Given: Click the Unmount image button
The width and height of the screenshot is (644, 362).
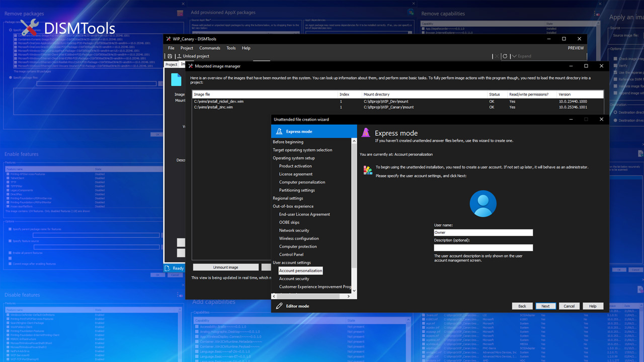Looking at the screenshot, I should [225, 267].
